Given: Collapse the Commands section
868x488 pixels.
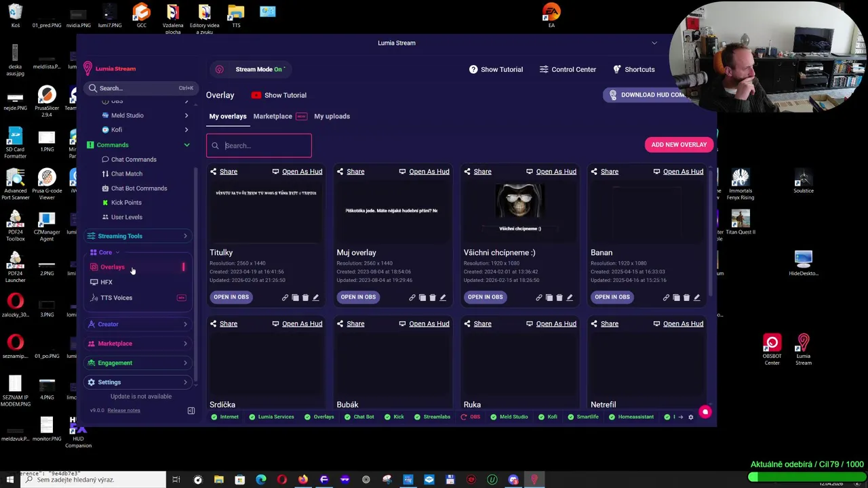Looking at the screenshot, I should 186,145.
